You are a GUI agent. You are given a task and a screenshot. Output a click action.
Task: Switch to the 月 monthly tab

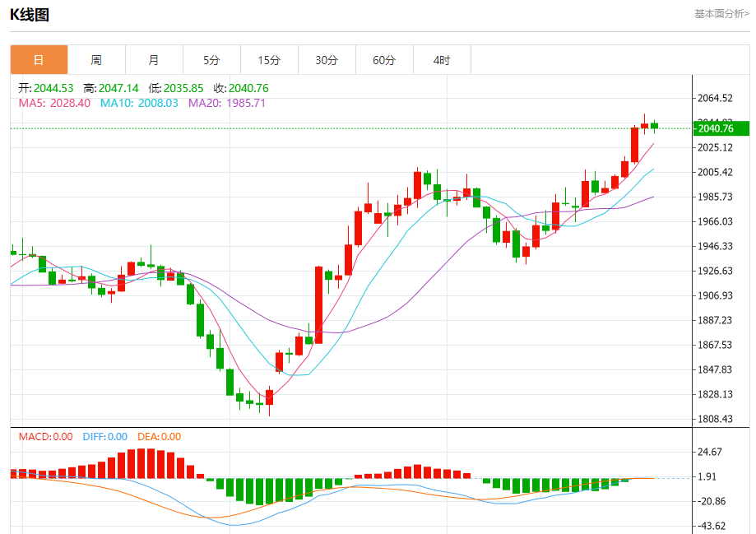[x=155, y=60]
